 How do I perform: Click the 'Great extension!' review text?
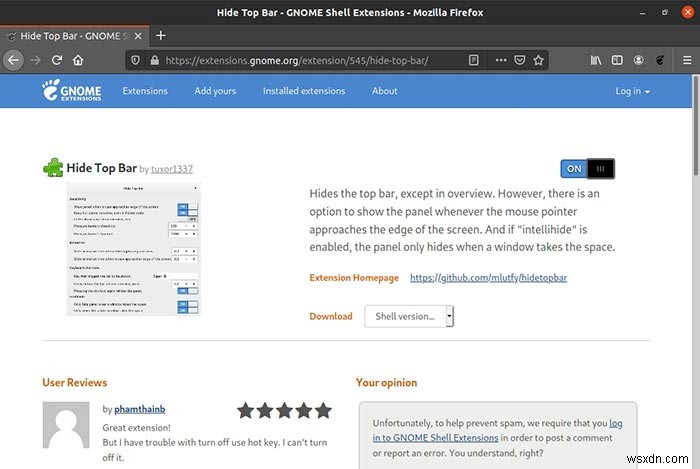[137, 427]
